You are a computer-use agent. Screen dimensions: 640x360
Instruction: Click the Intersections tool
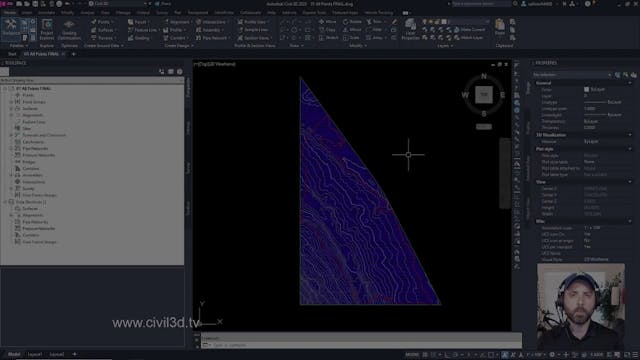[x=211, y=22]
